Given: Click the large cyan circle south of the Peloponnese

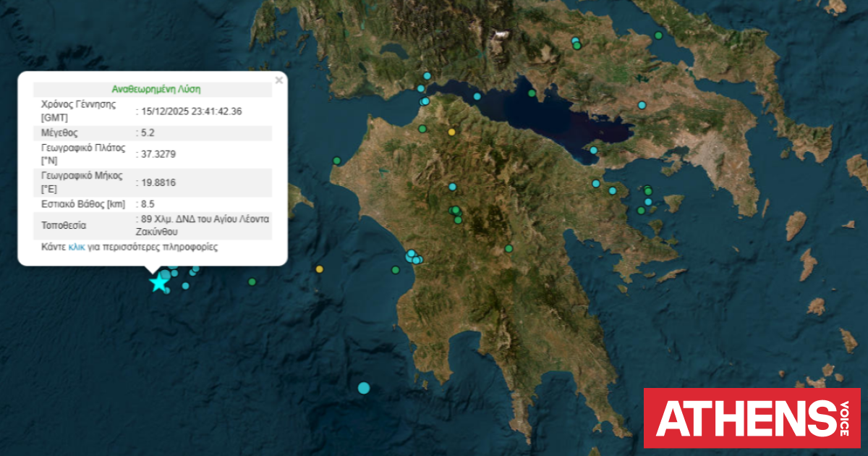Looking at the screenshot, I should [x=364, y=388].
